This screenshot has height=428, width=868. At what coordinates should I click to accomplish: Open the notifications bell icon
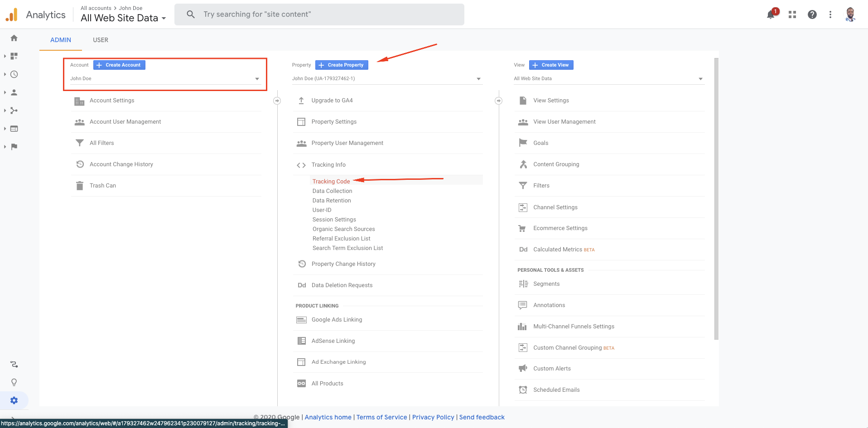point(771,15)
